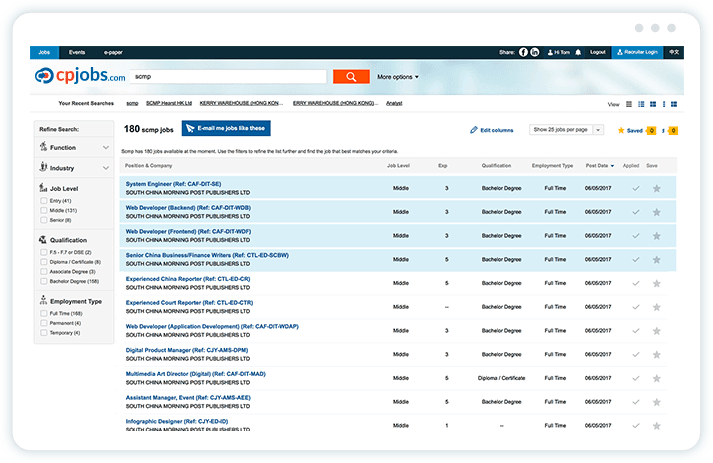The width and height of the screenshot is (713, 463).
Task: Click E-mail me jobs like these button
Action: (226, 128)
